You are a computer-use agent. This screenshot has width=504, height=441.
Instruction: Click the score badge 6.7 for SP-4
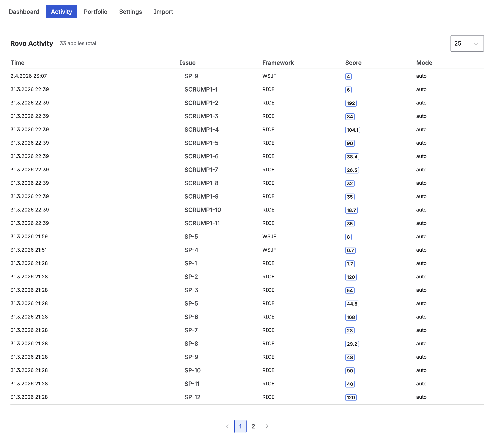[350, 250]
